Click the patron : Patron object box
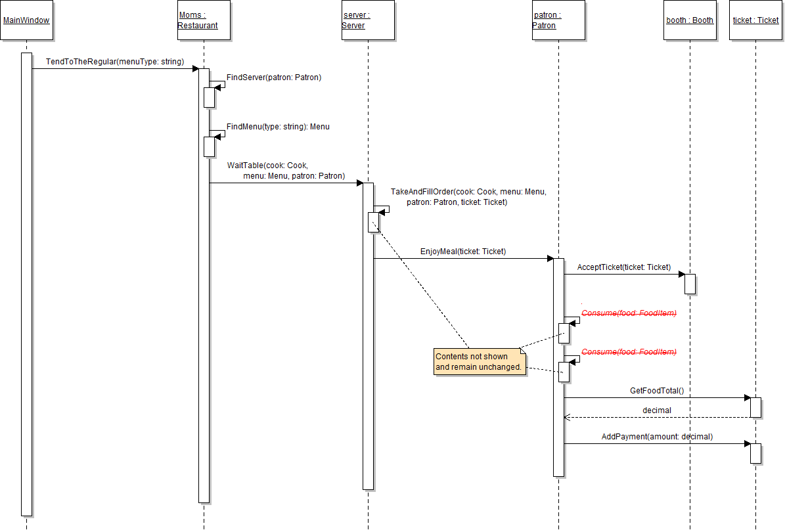This screenshot has width=785, height=532. 558,20
